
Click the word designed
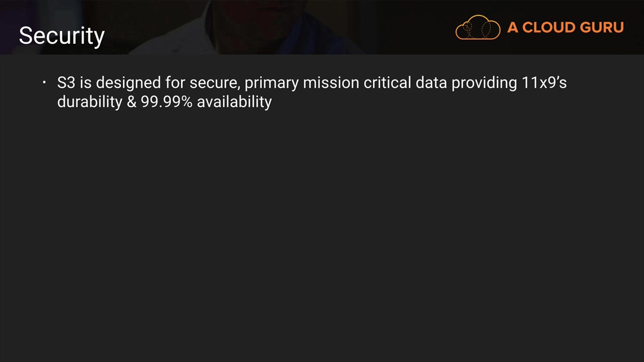pyautogui.click(x=128, y=82)
